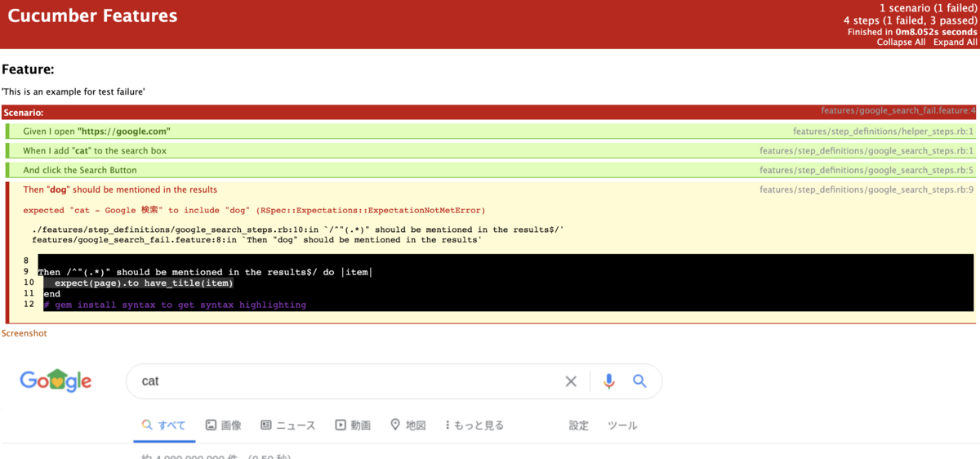Click the 'features/google_search_fail.feature:4' path
This screenshot has height=459, width=980.
[x=898, y=109]
